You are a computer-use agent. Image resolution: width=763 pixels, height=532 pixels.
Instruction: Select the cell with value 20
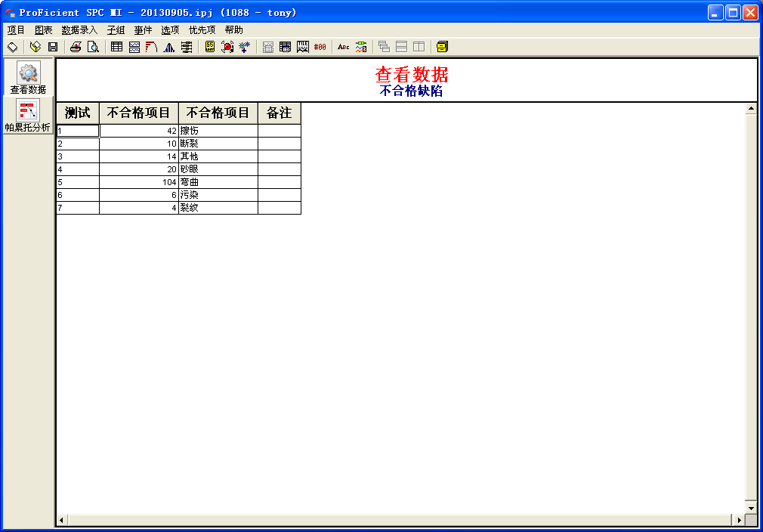click(x=139, y=169)
